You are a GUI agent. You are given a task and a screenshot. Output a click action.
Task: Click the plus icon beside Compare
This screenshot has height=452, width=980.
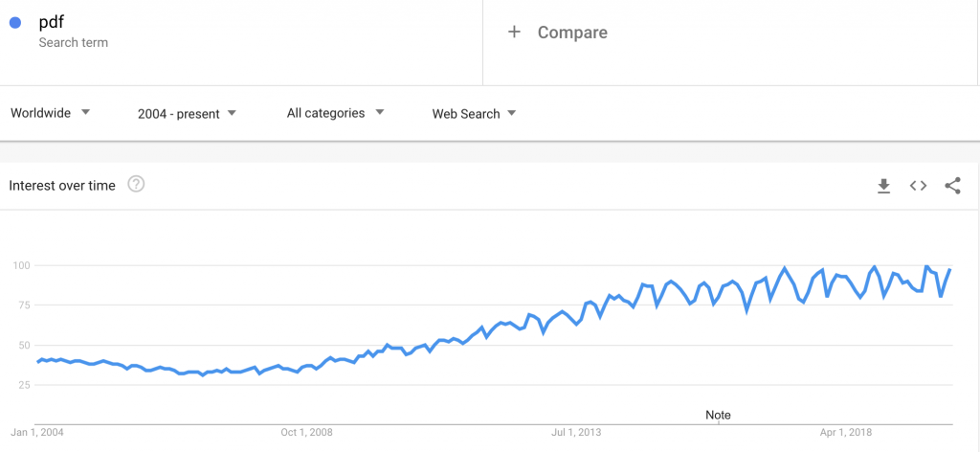[x=514, y=32]
